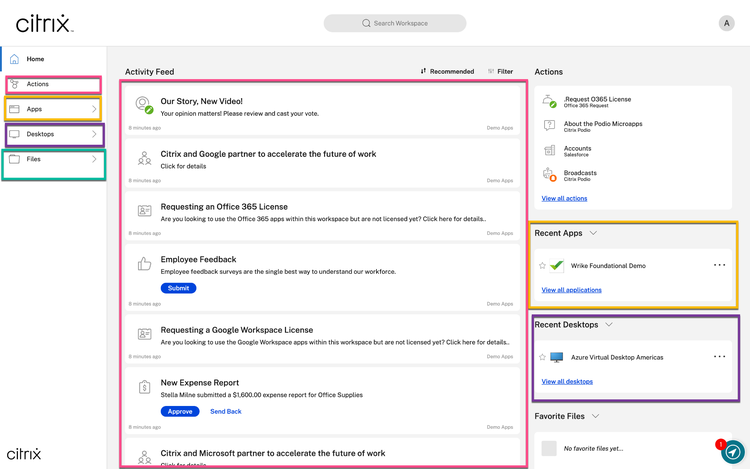The width and height of the screenshot is (750, 469).
Task: Select Files in the sidebar
Action: (33, 159)
